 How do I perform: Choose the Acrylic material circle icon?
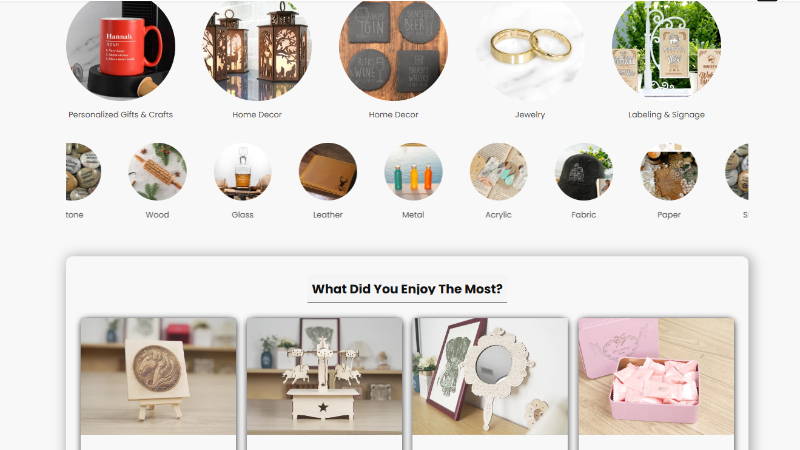498,171
